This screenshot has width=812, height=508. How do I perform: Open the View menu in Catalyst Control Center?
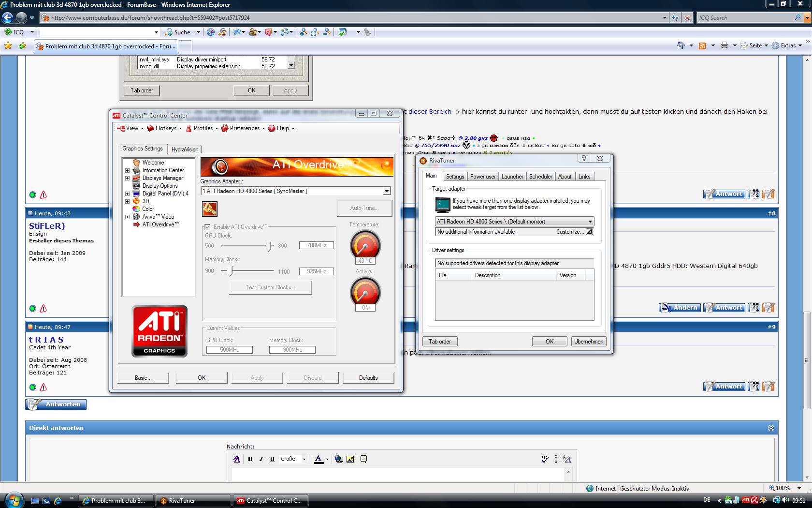click(x=130, y=128)
